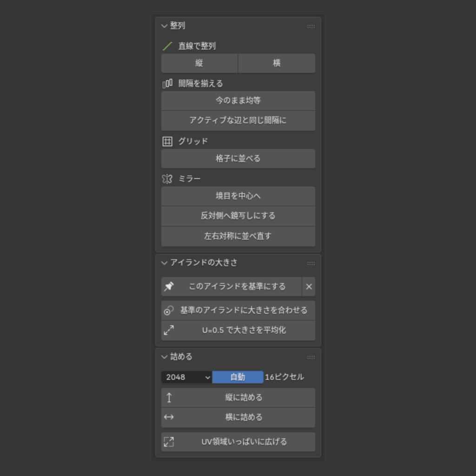Click the grid icon beside グリッド

(x=167, y=141)
